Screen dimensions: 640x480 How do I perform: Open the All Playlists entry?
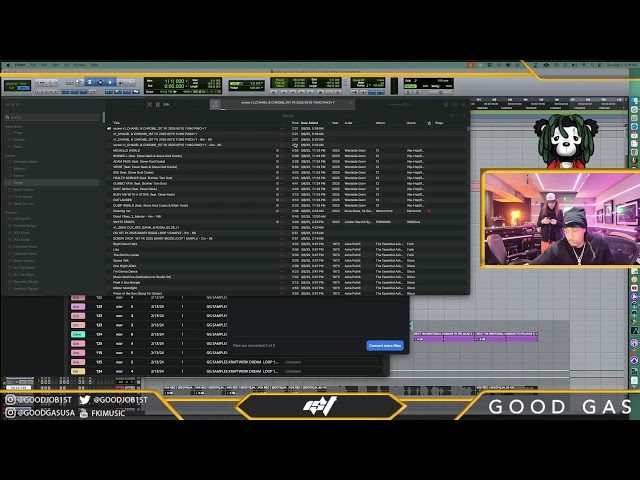[x=22, y=218]
